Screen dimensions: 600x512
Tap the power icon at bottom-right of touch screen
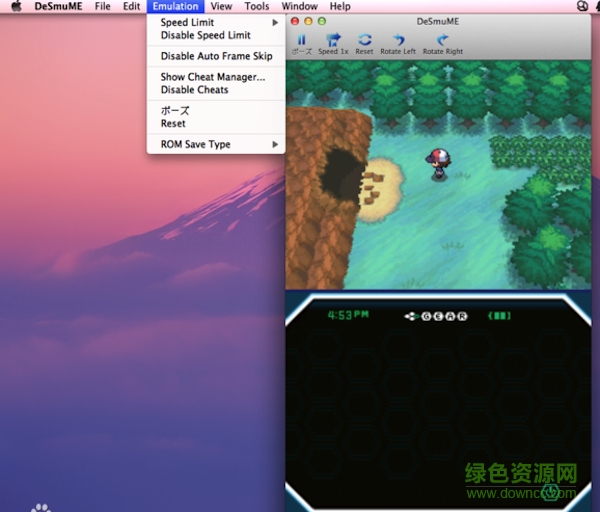click(x=551, y=491)
